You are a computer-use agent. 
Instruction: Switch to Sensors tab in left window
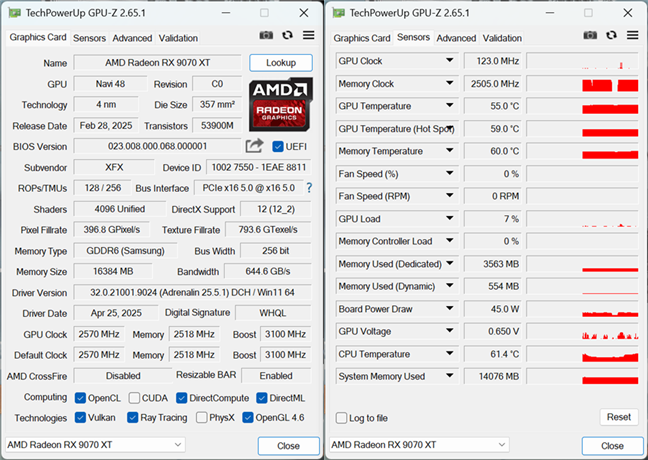click(89, 38)
